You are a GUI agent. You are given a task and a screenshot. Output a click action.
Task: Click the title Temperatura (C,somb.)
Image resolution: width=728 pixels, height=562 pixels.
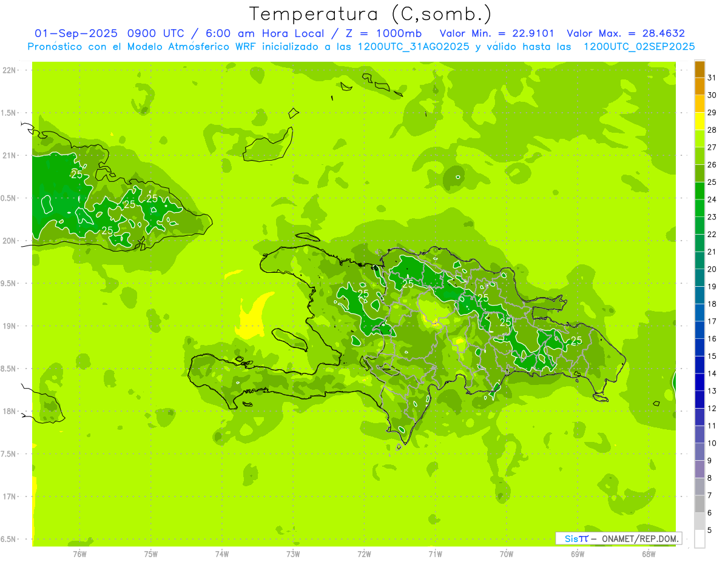click(x=369, y=15)
